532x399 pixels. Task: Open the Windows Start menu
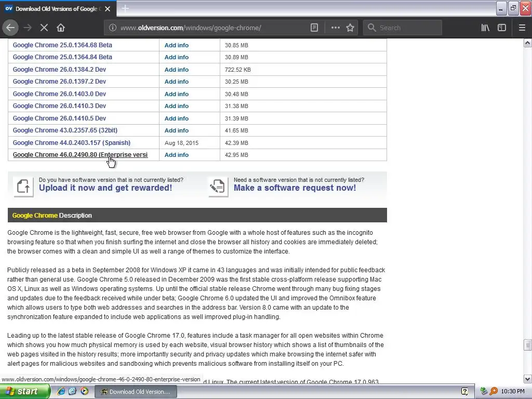pos(24,392)
